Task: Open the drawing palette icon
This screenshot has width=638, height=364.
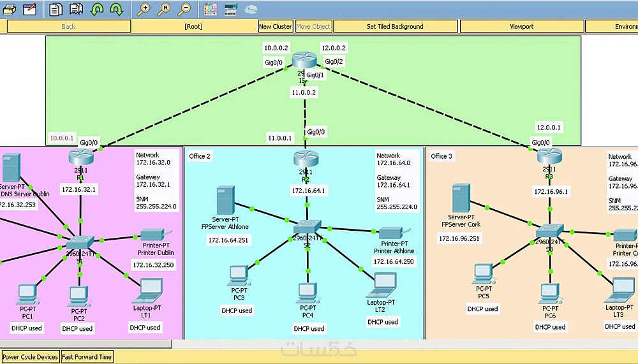Action: pyautogui.click(x=211, y=9)
